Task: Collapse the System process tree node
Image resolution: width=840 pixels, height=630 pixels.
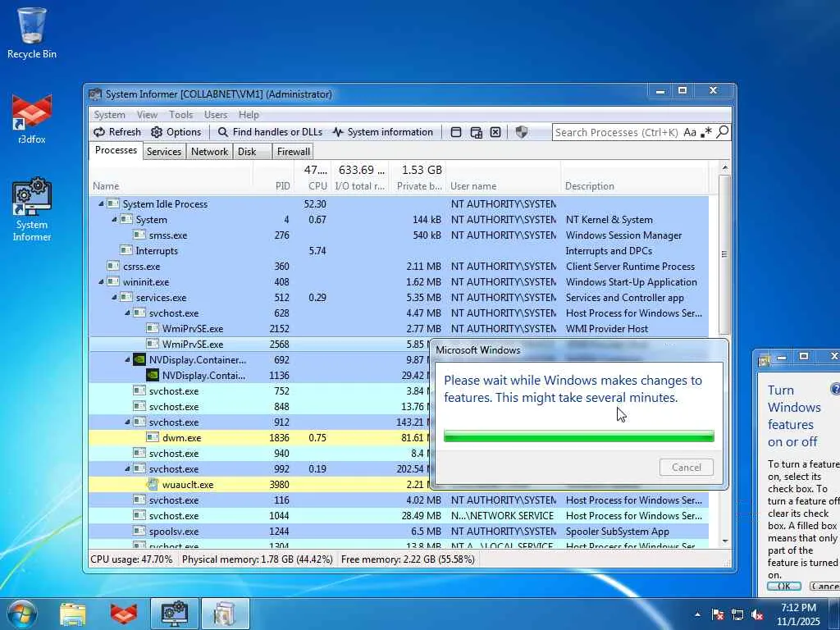Action: [114, 220]
